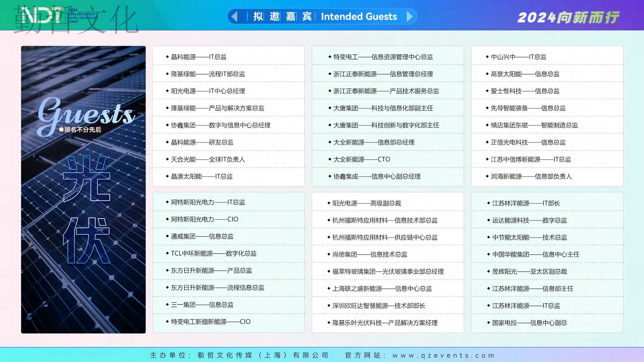Select row 杭州福斯特应用材料—供应链中心总监
644x362 pixels.
[x=388, y=238]
